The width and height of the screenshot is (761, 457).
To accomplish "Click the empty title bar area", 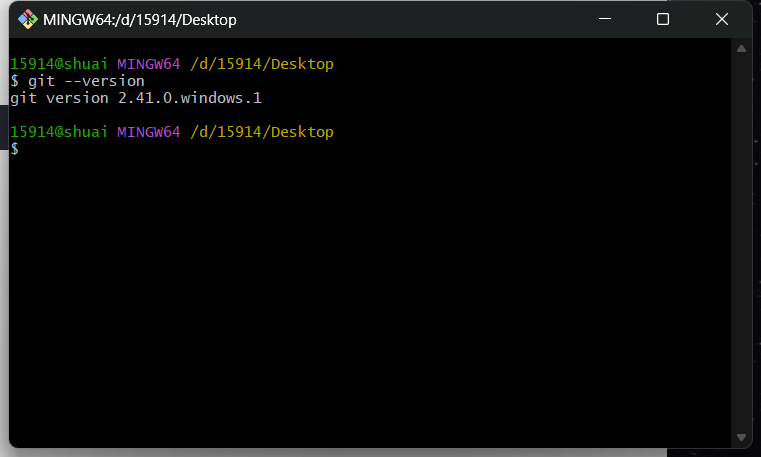I will 420,19.
